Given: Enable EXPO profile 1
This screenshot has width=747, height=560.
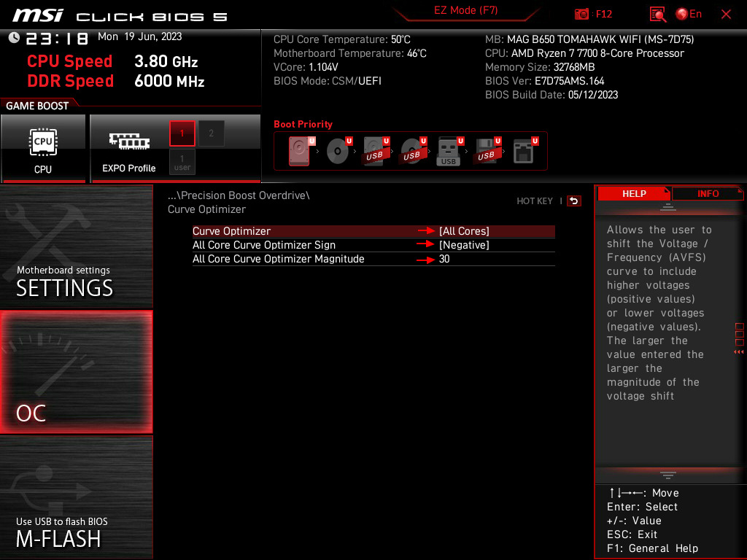Looking at the screenshot, I should click(182, 133).
